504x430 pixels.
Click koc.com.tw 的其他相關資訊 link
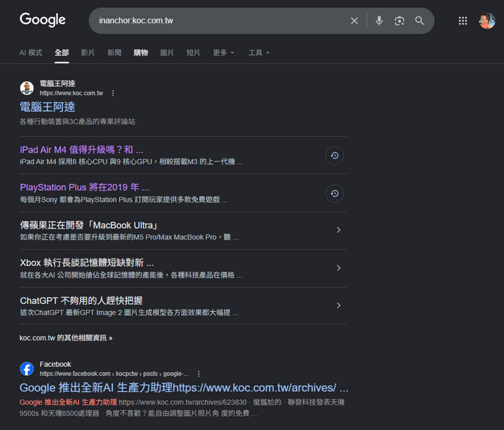(x=66, y=338)
